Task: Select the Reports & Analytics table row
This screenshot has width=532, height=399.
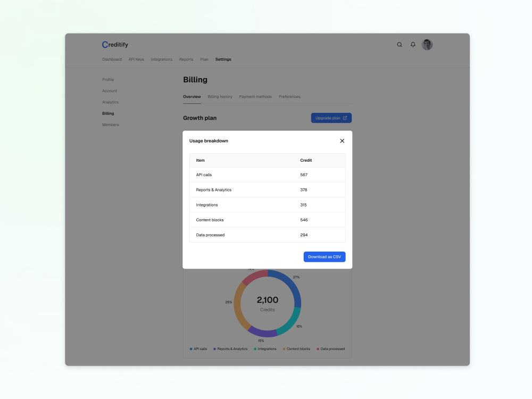Action: (x=268, y=190)
